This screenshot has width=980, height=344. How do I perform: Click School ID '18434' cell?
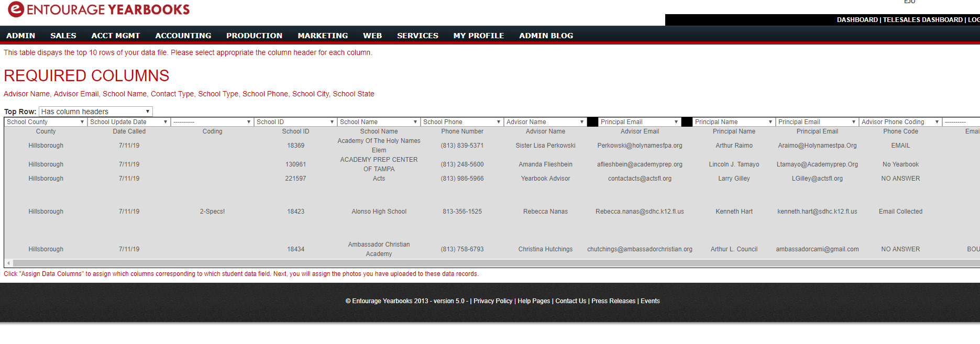(295, 249)
